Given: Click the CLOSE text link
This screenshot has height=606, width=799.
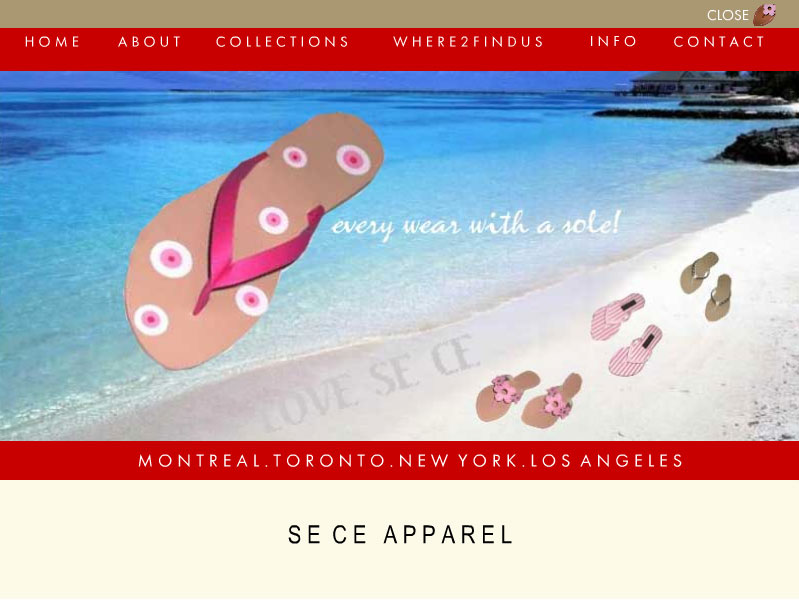Looking at the screenshot, I should (x=727, y=15).
